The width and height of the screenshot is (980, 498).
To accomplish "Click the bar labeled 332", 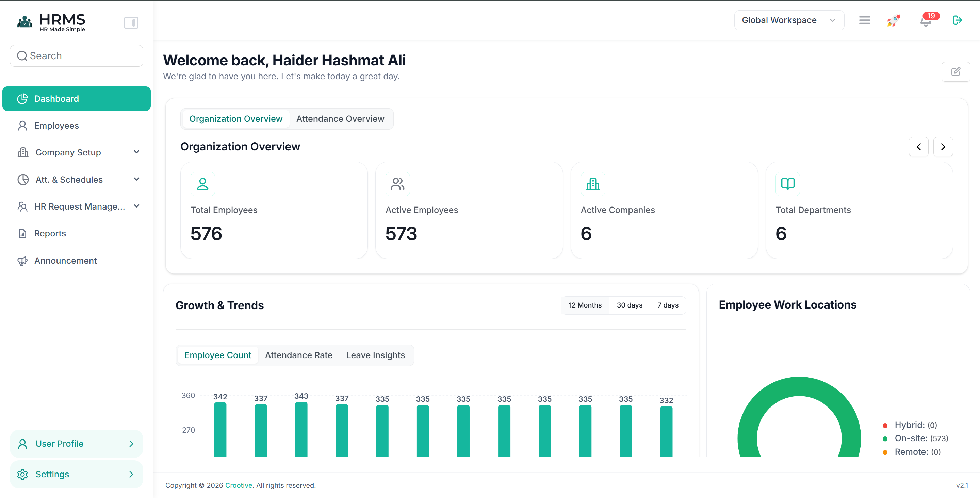I will tap(666, 432).
